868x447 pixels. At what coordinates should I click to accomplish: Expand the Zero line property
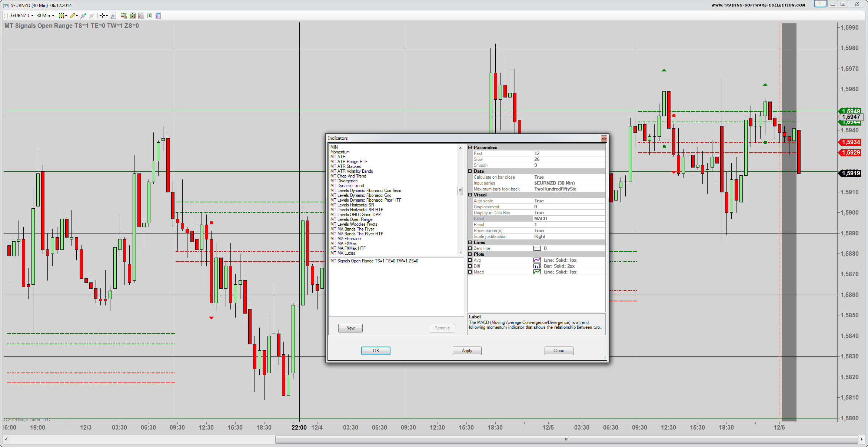[470, 248]
